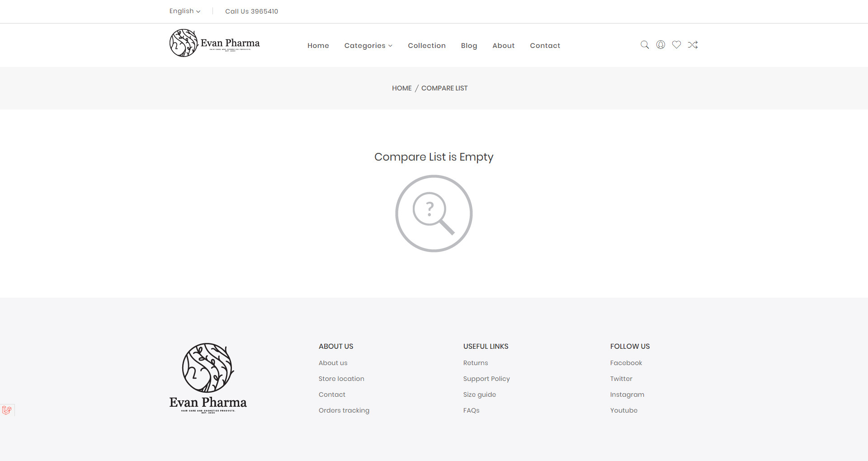Screen dimensions: 868x461
Task: Open the About menu item
Action: 504,46
